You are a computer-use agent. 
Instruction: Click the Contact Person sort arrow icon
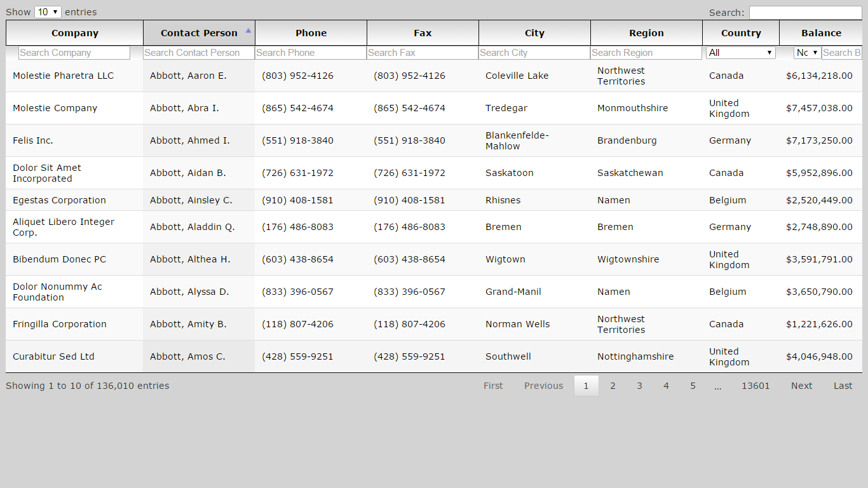248,30
